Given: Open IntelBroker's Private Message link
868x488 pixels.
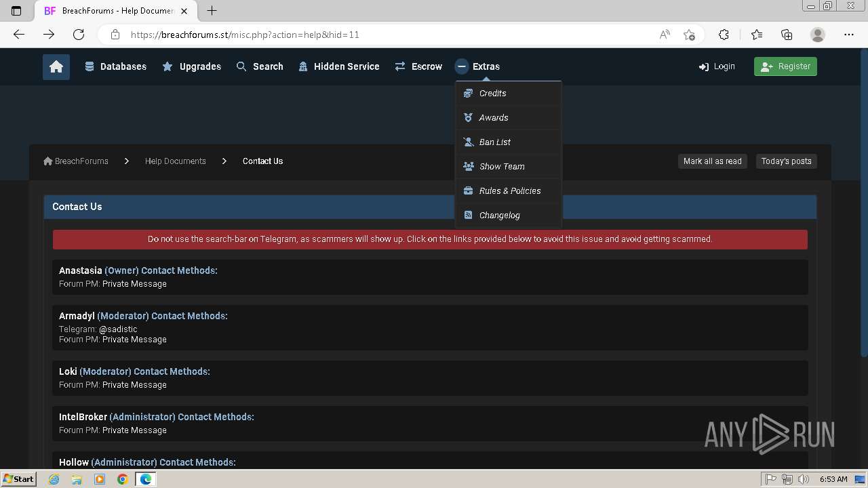Looking at the screenshot, I should 134,430.
